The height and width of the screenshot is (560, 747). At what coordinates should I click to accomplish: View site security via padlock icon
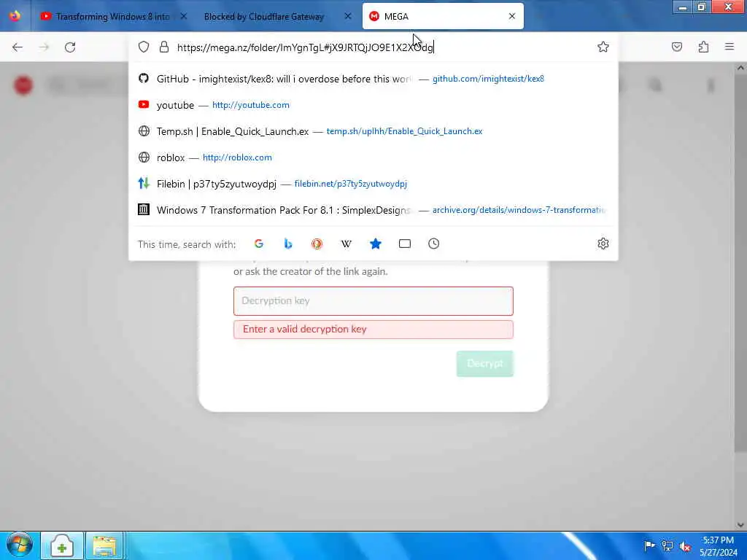164,47
